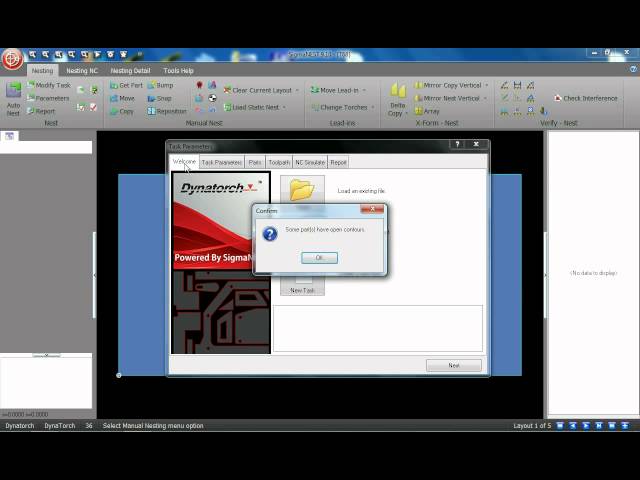Click Move Lead-in

[335, 90]
